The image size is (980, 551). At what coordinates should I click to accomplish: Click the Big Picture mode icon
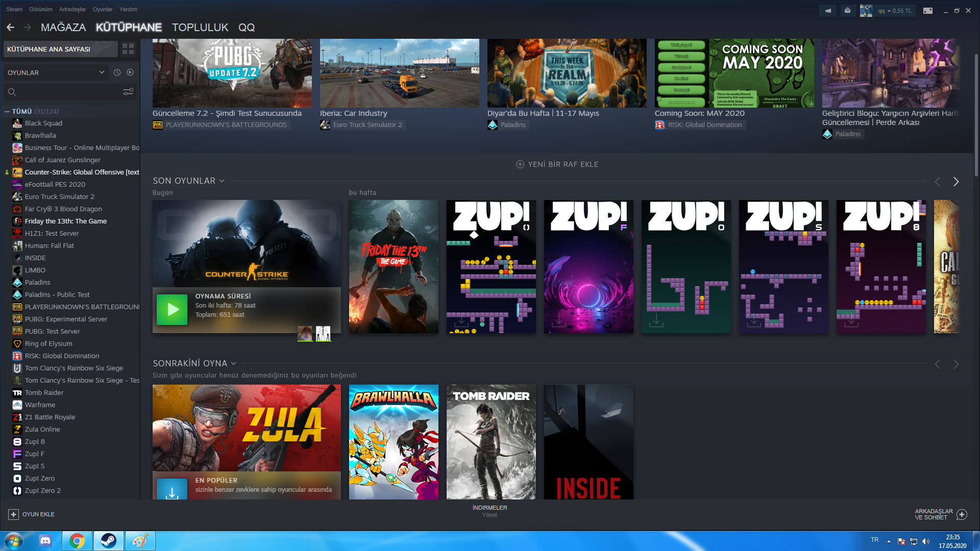click(928, 11)
